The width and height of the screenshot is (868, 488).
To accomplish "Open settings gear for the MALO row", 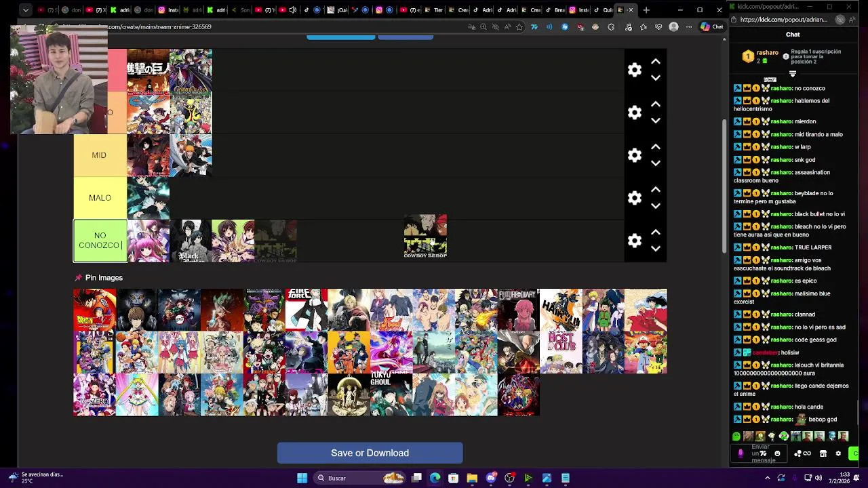I will coord(635,198).
